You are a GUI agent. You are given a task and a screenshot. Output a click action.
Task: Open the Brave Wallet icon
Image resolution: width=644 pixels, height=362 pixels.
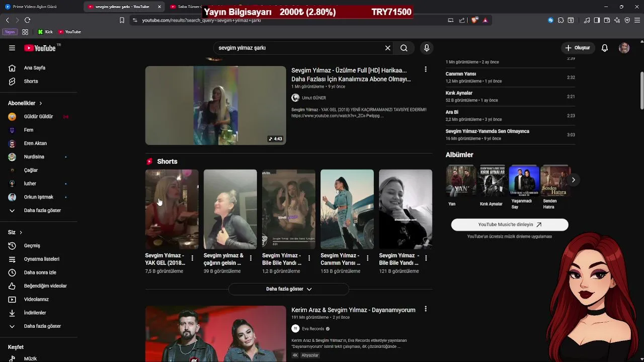click(607, 20)
